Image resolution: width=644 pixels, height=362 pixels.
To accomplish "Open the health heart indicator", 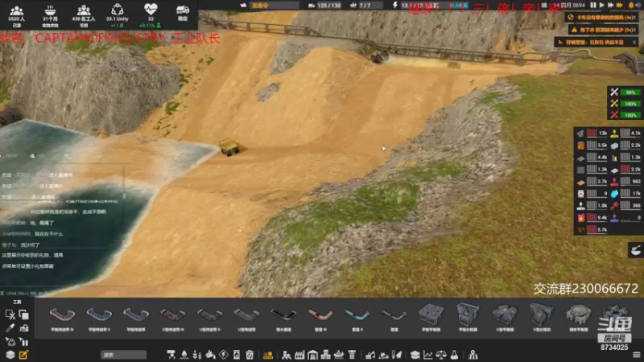I will coord(151,15).
